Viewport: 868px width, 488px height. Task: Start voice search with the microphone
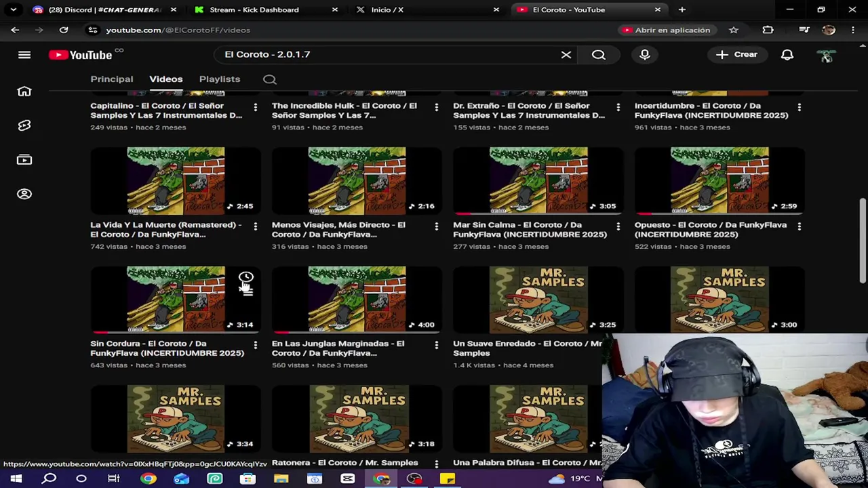[645, 55]
